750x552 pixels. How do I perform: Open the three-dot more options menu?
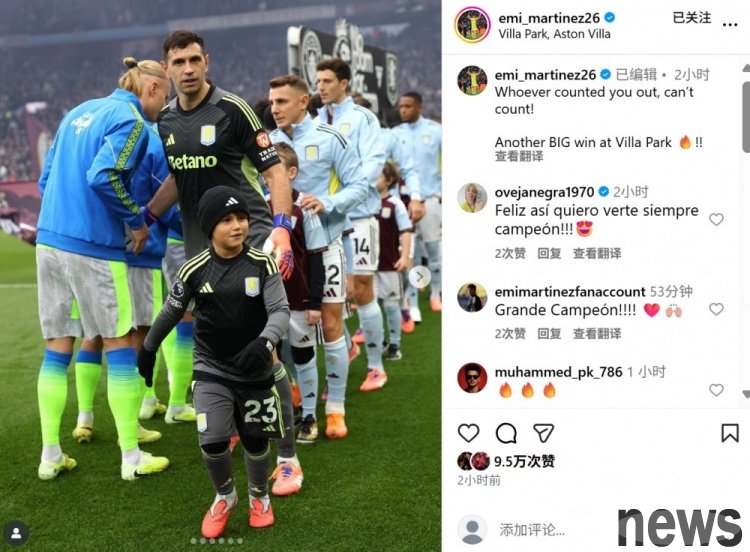[729, 25]
